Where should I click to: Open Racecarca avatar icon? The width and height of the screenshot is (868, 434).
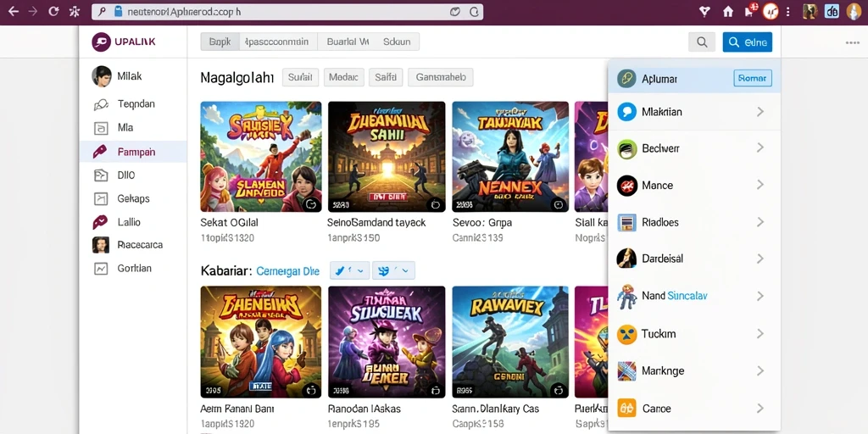pyautogui.click(x=101, y=245)
